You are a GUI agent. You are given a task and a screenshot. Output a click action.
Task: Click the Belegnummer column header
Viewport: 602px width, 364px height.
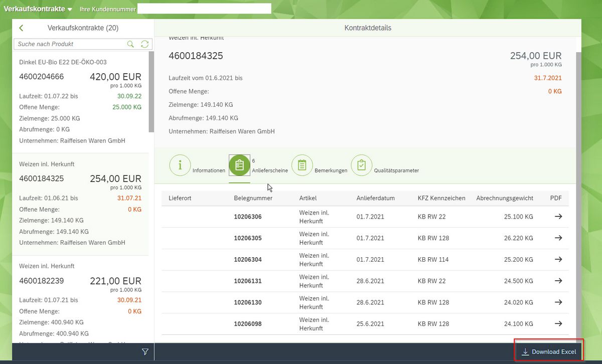coord(253,198)
